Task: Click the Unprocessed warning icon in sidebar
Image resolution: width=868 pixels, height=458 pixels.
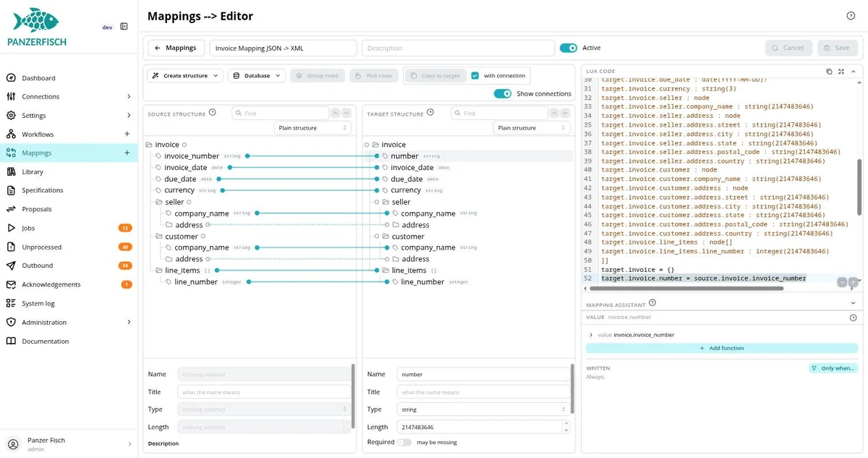Action: tap(11, 247)
